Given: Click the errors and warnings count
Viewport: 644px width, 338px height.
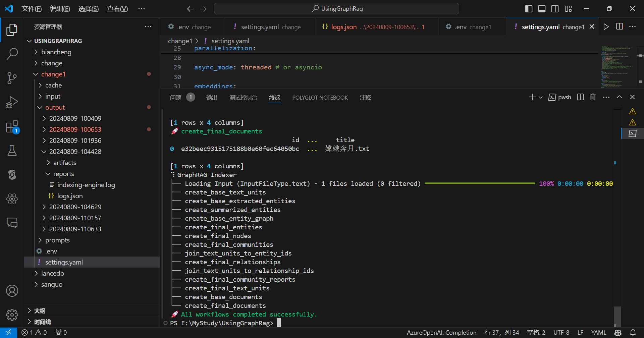Looking at the screenshot, I should point(34,333).
